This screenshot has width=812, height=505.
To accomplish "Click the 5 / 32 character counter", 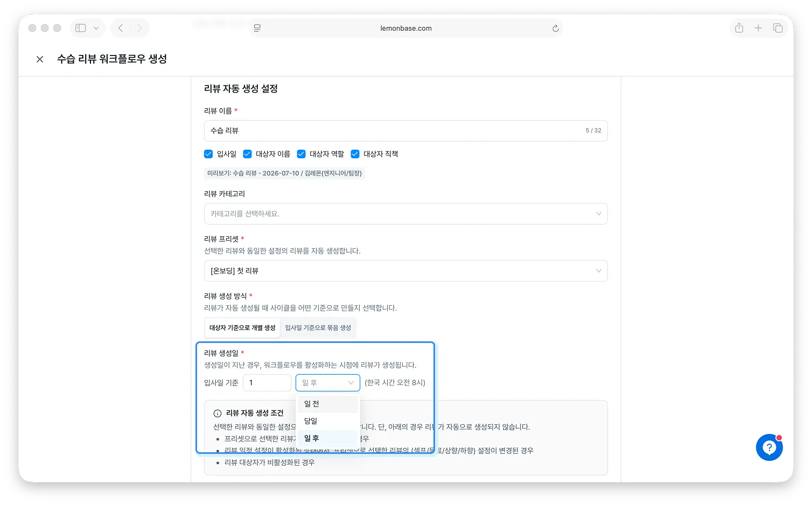I will (x=593, y=131).
